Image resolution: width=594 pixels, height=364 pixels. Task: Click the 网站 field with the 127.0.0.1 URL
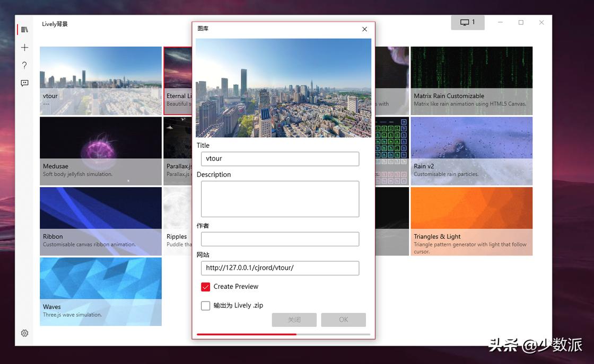(280, 268)
